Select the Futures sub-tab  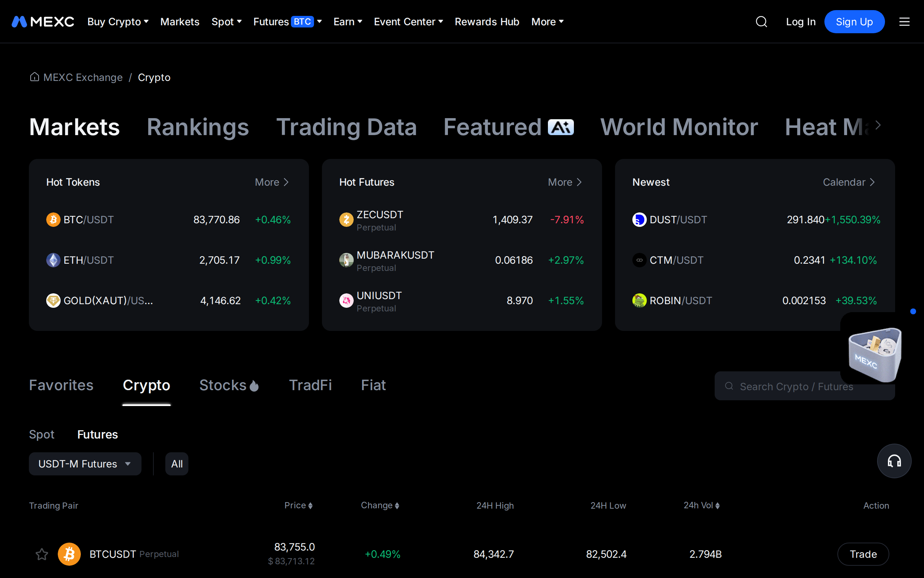click(x=97, y=434)
